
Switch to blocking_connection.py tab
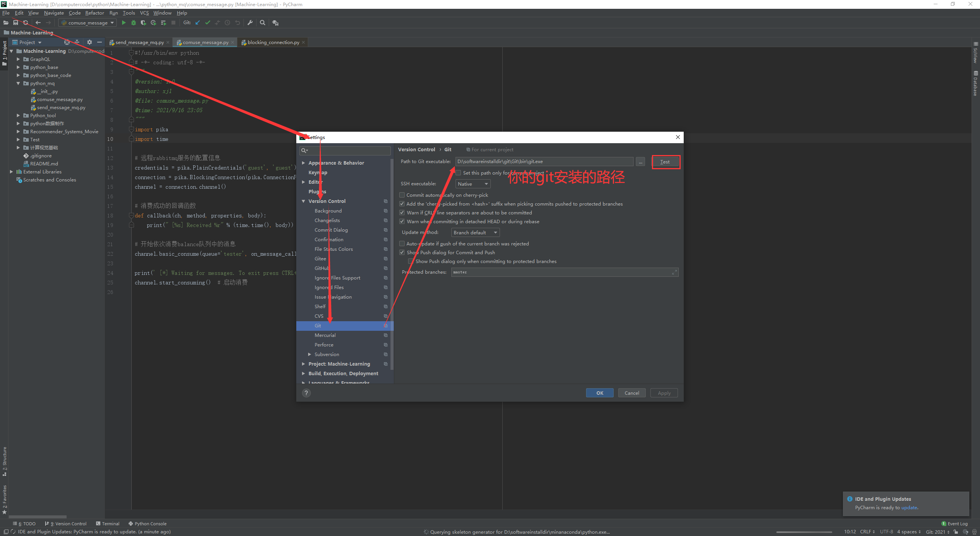(x=273, y=42)
